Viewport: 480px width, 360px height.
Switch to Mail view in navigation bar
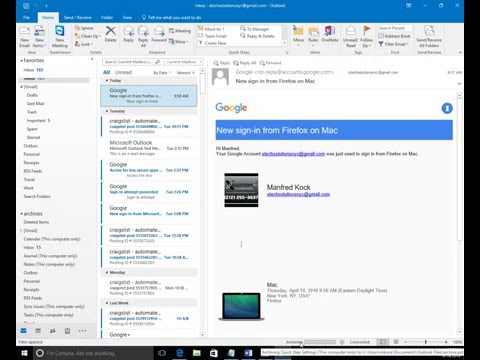pos(23,331)
